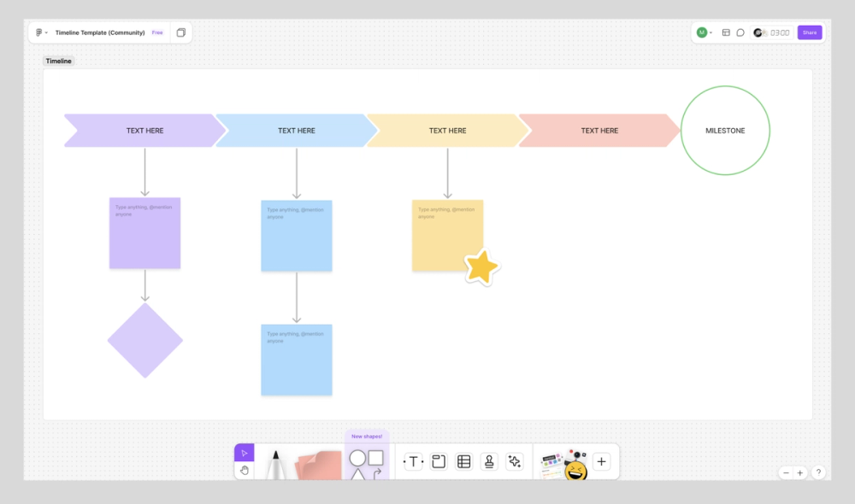Toggle the Hand tool for panning
The height and width of the screenshot is (504, 855).
click(244, 469)
